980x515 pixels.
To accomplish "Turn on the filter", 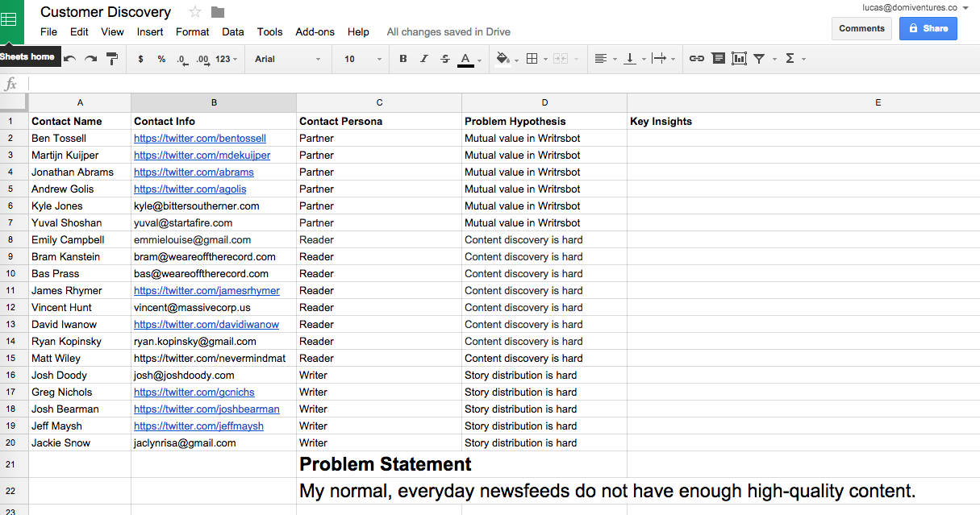I will click(x=759, y=59).
